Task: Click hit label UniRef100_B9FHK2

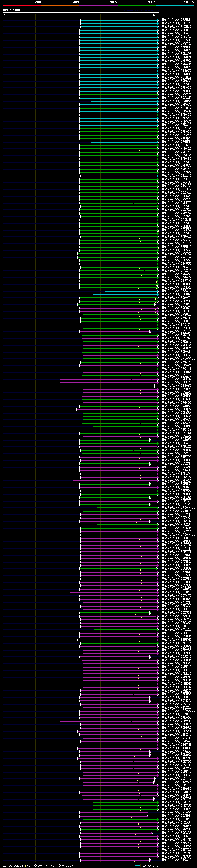Action: (x=177, y=484)
